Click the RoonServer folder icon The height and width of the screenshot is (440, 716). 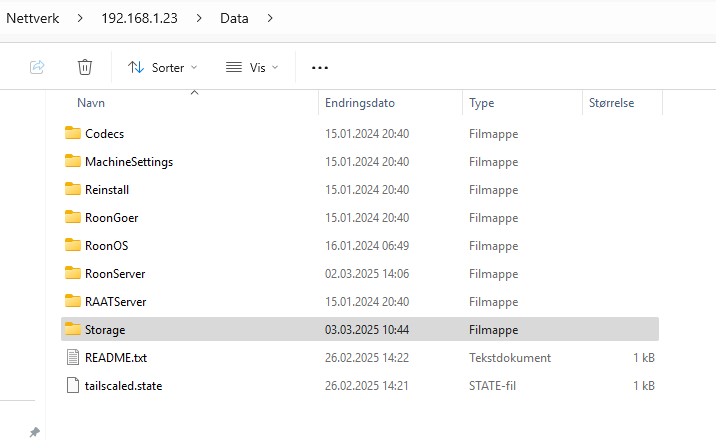(73, 273)
